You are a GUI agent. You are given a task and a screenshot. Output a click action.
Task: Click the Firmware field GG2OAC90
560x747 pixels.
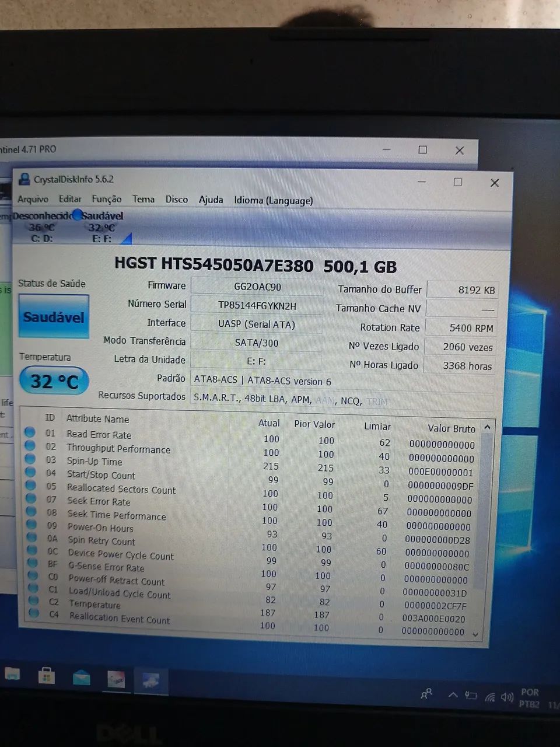(x=257, y=287)
